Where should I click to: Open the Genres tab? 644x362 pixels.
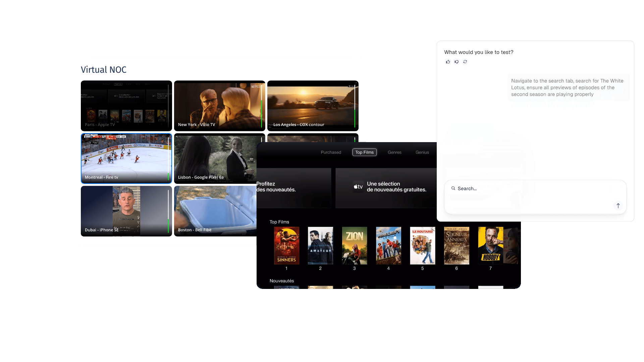394,152
